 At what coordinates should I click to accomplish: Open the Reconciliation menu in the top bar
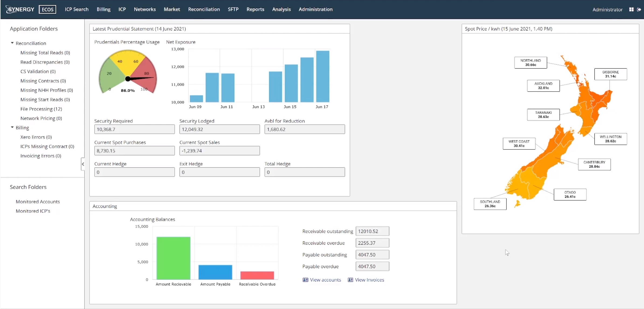pyautogui.click(x=204, y=9)
